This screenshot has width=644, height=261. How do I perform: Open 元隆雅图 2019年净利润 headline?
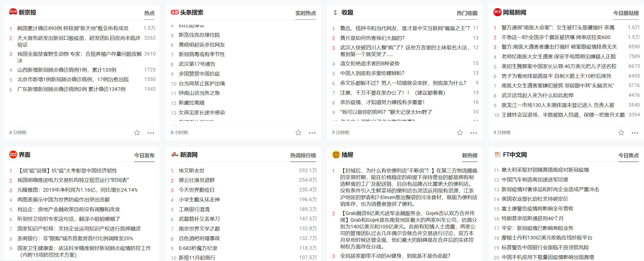tap(77, 190)
